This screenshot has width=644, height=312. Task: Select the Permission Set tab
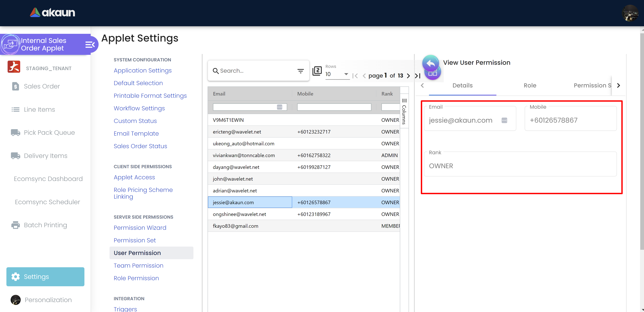click(x=592, y=86)
